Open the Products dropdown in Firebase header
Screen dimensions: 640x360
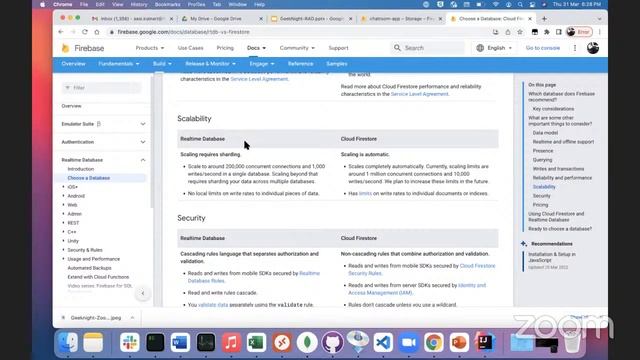pos(150,48)
